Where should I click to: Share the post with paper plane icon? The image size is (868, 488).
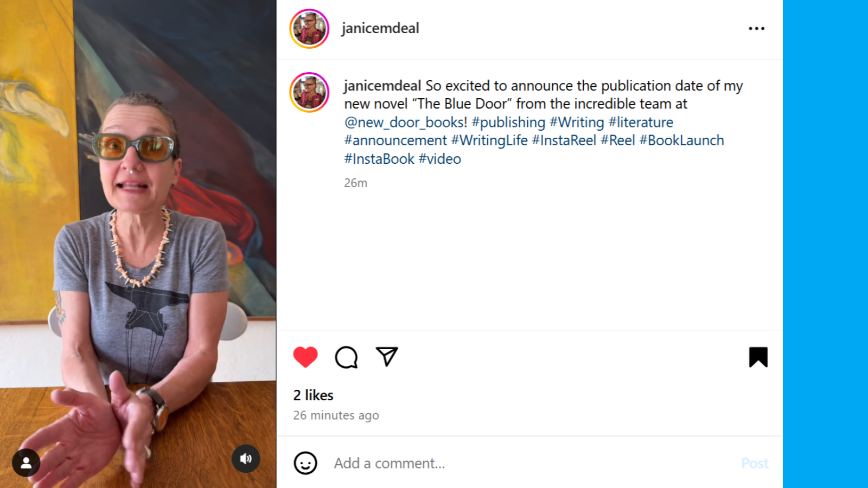(387, 356)
